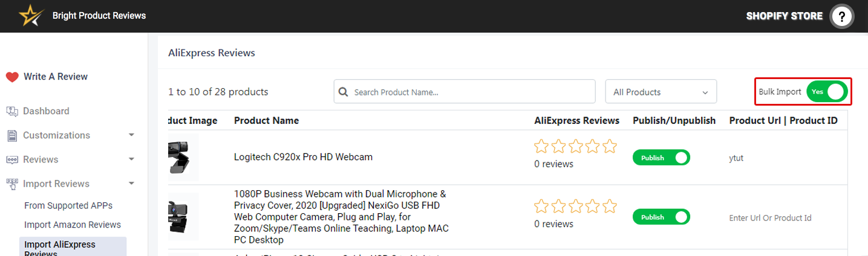
Task: Click the Import Reviews sidebar icon
Action: click(12, 184)
